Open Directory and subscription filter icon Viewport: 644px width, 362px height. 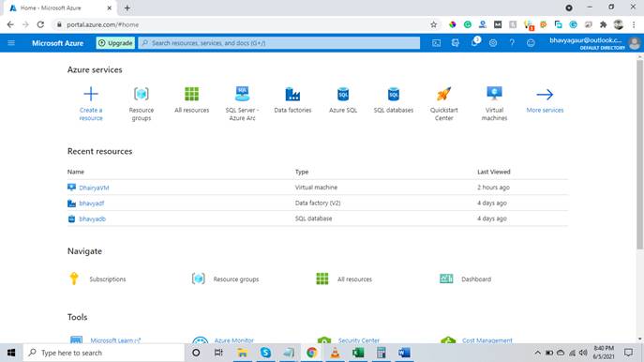(x=455, y=43)
